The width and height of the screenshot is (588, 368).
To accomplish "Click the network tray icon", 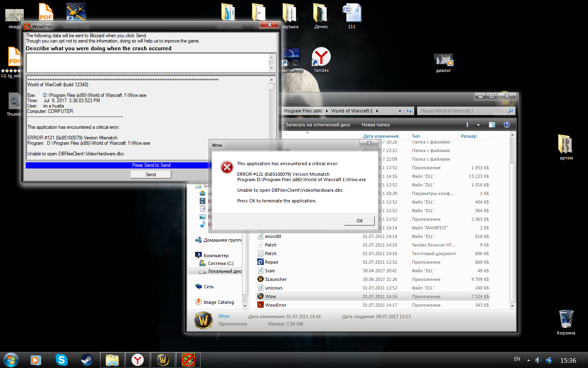I will pyautogui.click(x=548, y=360).
